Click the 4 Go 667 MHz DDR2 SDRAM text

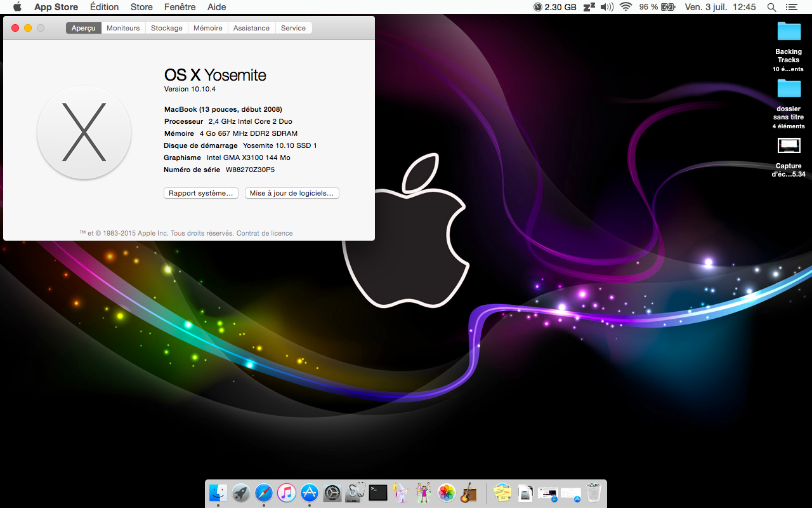pyautogui.click(x=248, y=133)
